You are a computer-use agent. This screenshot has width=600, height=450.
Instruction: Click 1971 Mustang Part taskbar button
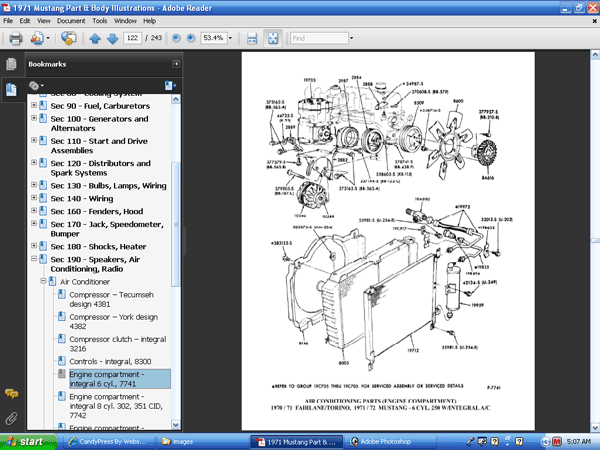click(x=297, y=442)
